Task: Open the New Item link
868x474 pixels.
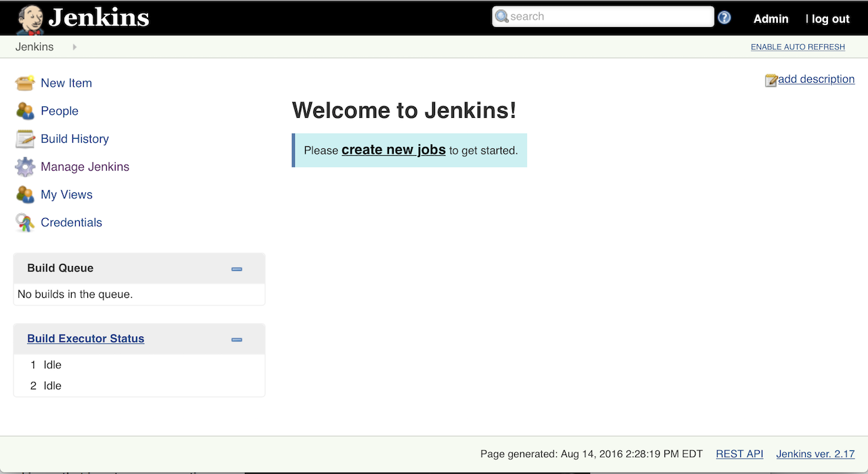Action: [x=66, y=83]
